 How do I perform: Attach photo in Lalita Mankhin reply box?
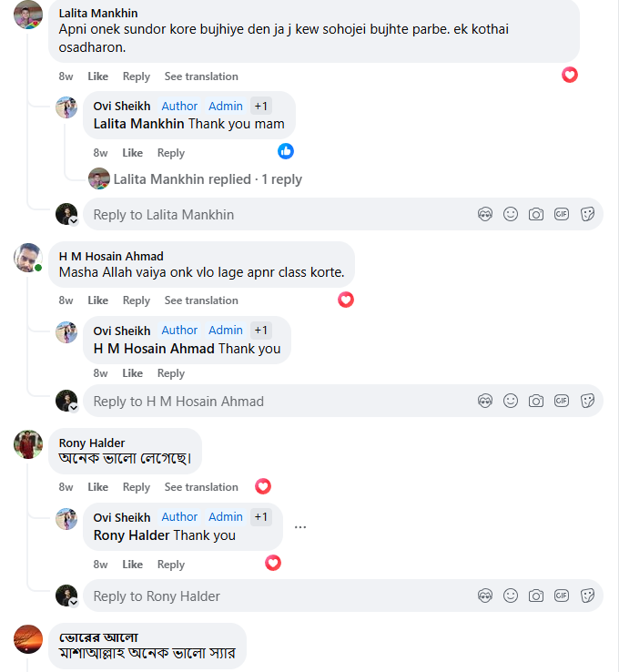[x=536, y=214]
